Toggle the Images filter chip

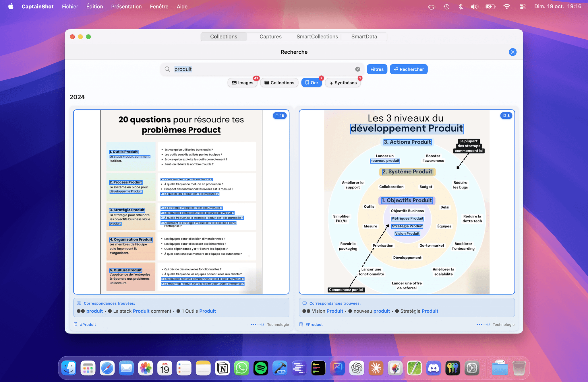(243, 83)
